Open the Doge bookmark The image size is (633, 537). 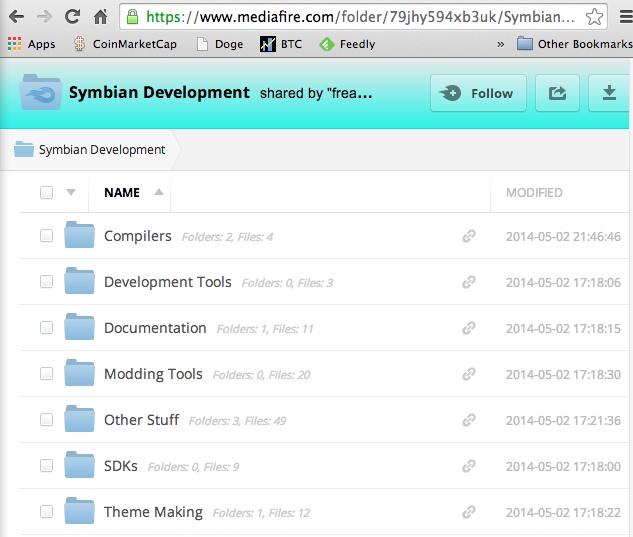tap(220, 44)
